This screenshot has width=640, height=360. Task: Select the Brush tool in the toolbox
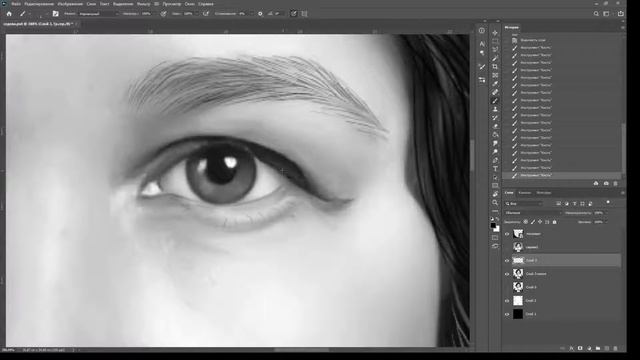click(x=495, y=101)
